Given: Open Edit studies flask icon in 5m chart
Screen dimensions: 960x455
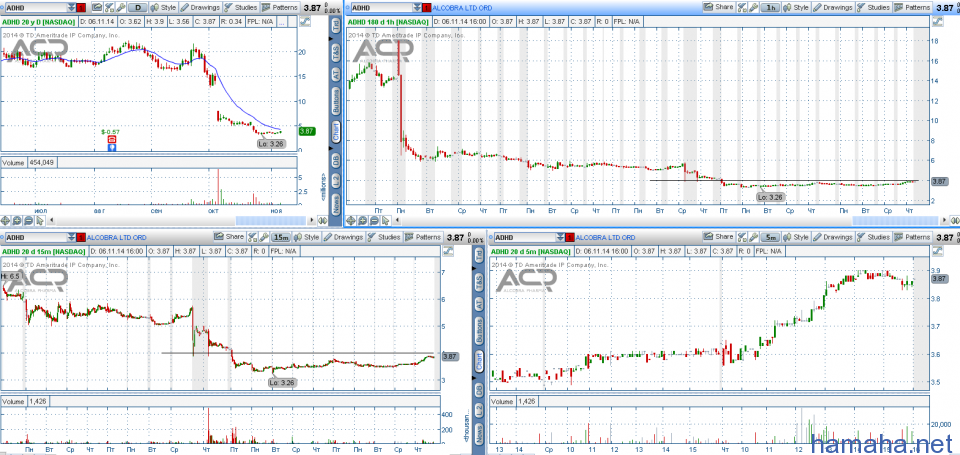Looking at the screenshot, I should [x=741, y=236].
